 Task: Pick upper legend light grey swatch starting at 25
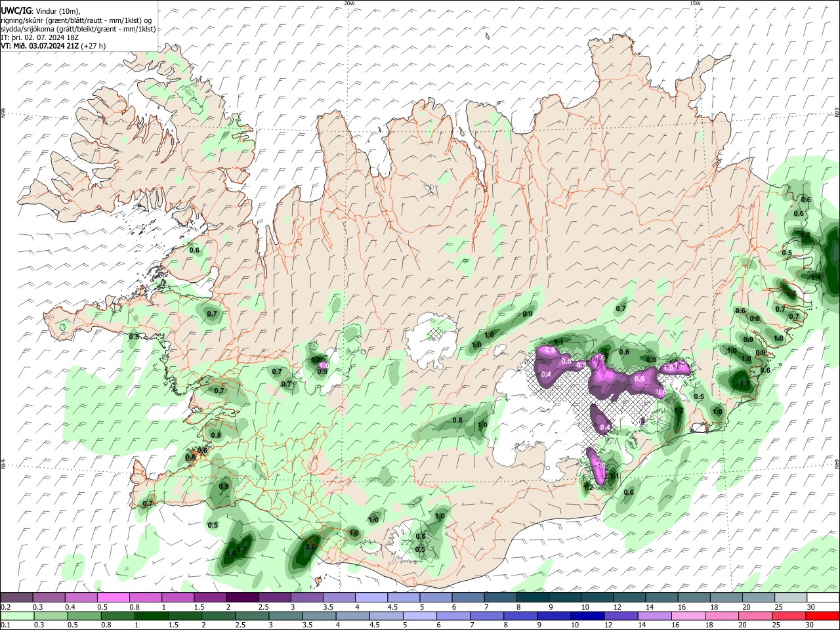[x=791, y=598]
